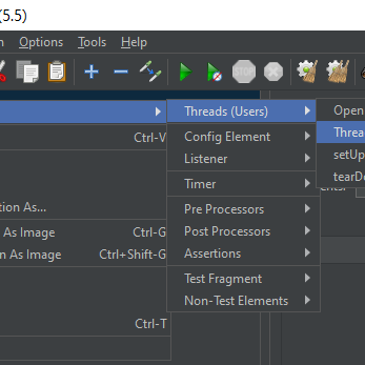Click the blue minus Collapse All icon
The height and width of the screenshot is (365, 365).
pos(121,72)
